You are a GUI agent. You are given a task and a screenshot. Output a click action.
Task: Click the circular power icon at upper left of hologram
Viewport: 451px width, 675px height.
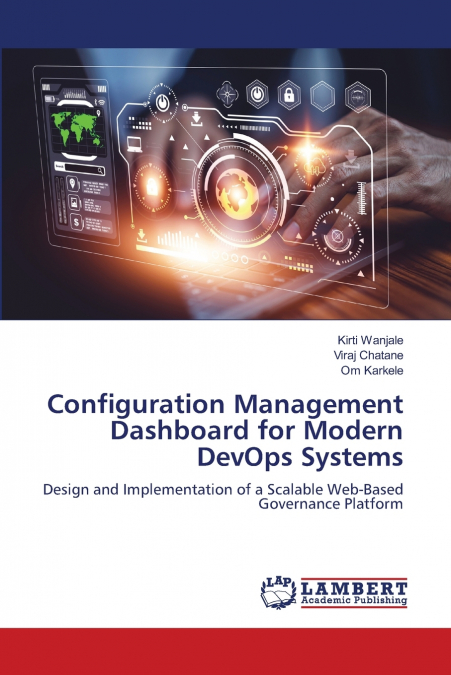162,103
